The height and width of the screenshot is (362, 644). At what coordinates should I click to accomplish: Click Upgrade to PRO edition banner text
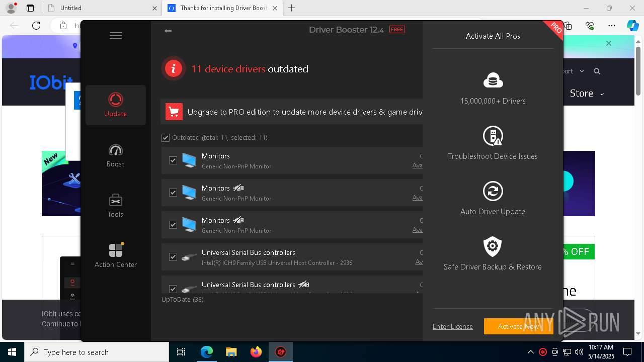(305, 112)
